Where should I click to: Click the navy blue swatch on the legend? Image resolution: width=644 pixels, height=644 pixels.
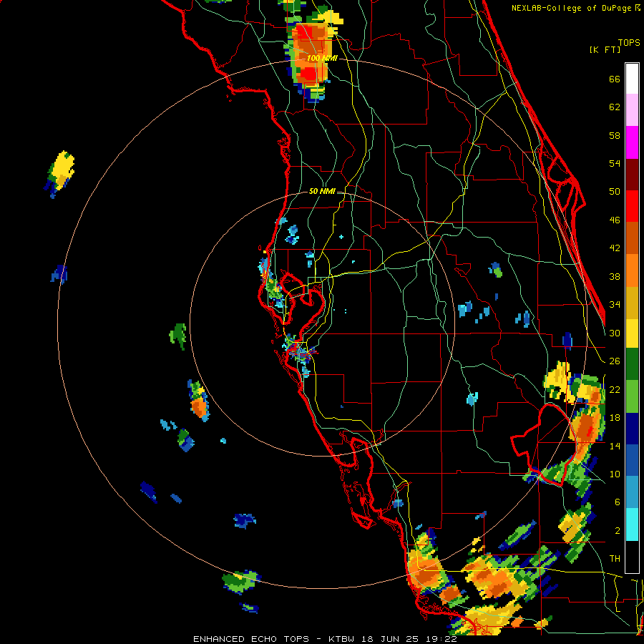632,429
